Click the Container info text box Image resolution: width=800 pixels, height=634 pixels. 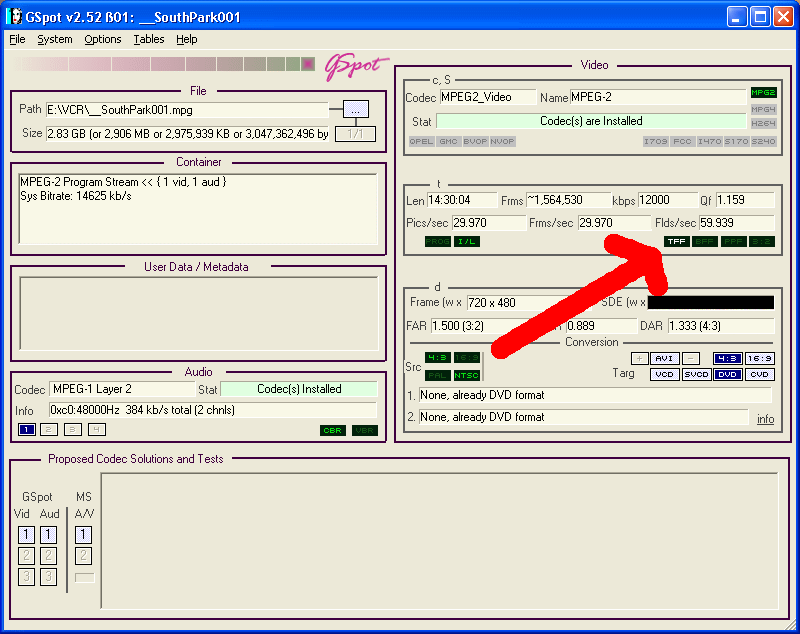[198, 209]
